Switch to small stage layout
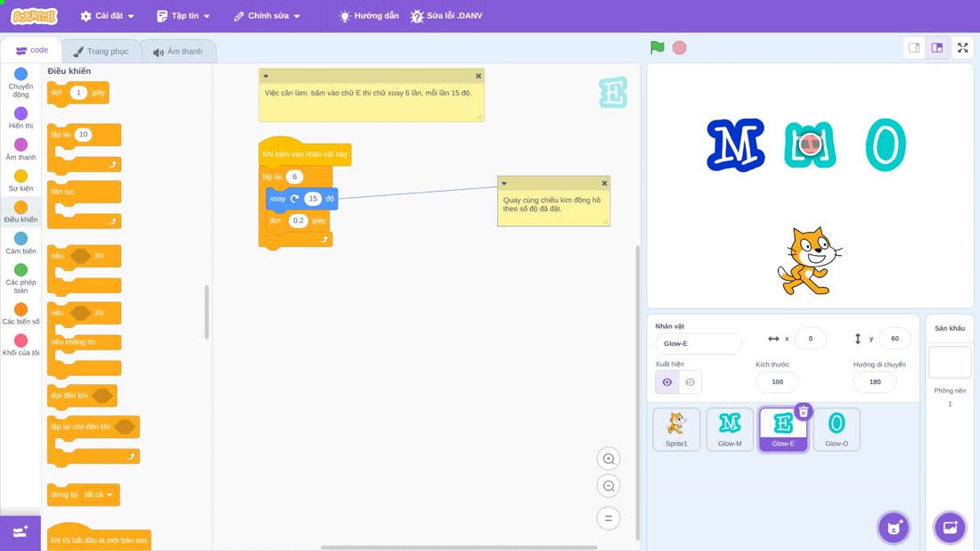Image resolution: width=980 pixels, height=551 pixels. pos(914,47)
